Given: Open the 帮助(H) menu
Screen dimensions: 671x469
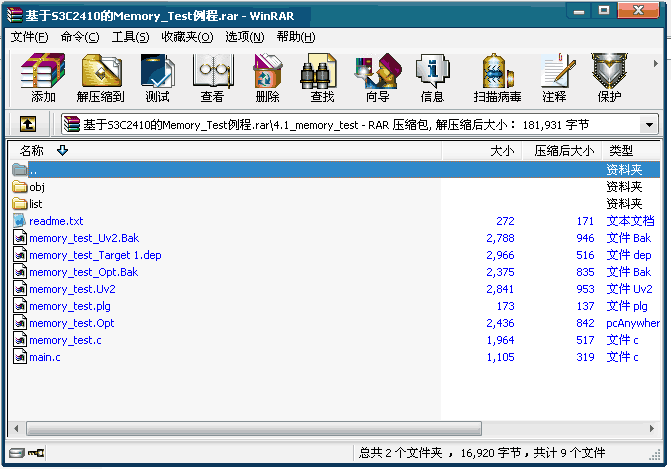Looking at the screenshot, I should 296,37.
